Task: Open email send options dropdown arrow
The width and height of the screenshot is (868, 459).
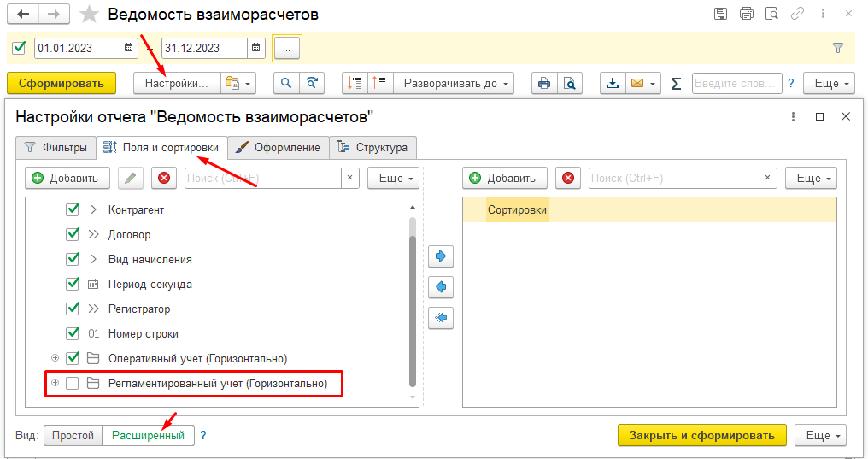Action: (654, 83)
